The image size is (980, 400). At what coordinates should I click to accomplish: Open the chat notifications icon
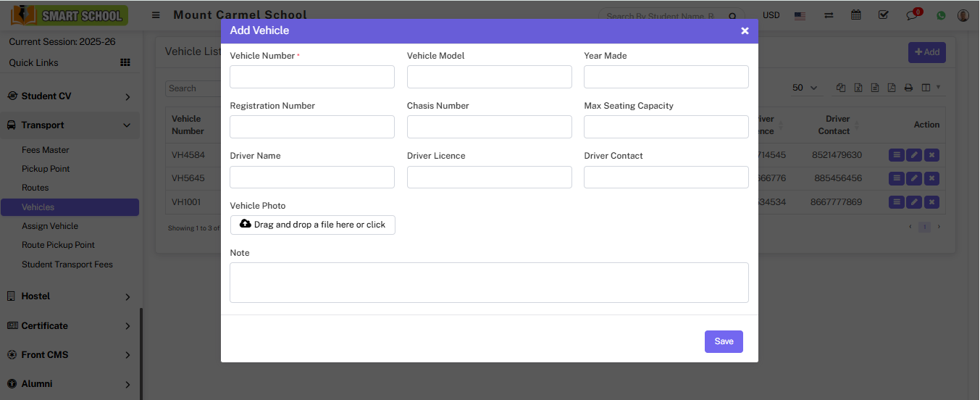coord(912,15)
